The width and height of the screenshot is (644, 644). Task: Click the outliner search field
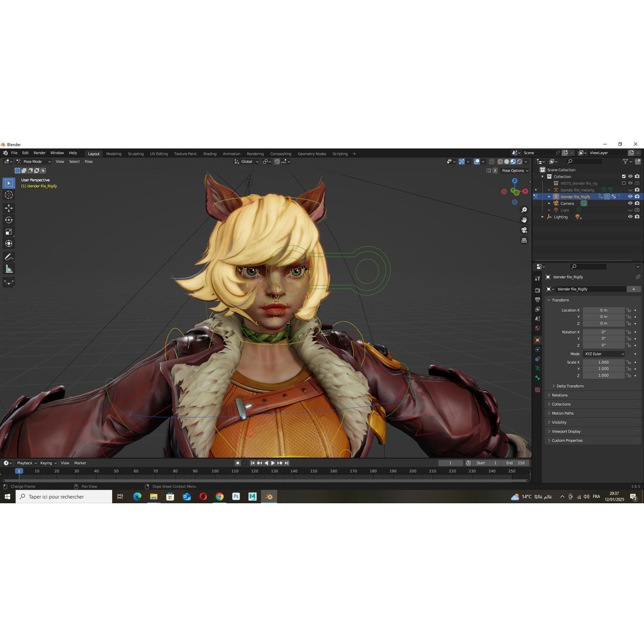pyautogui.click(x=584, y=162)
